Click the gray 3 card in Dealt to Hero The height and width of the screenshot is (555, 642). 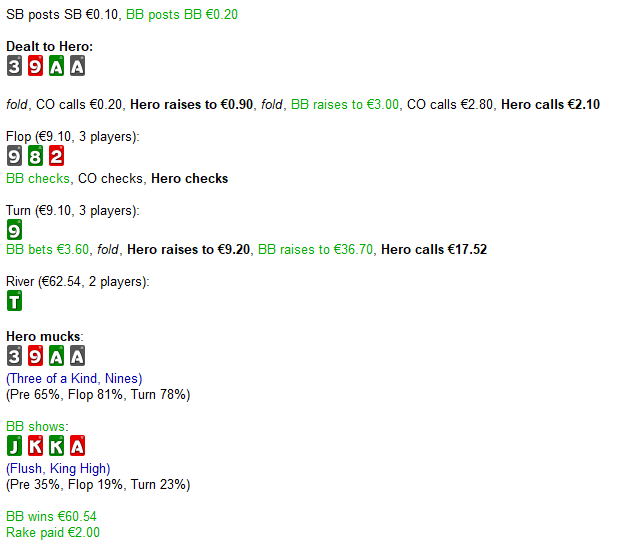click(x=14, y=67)
